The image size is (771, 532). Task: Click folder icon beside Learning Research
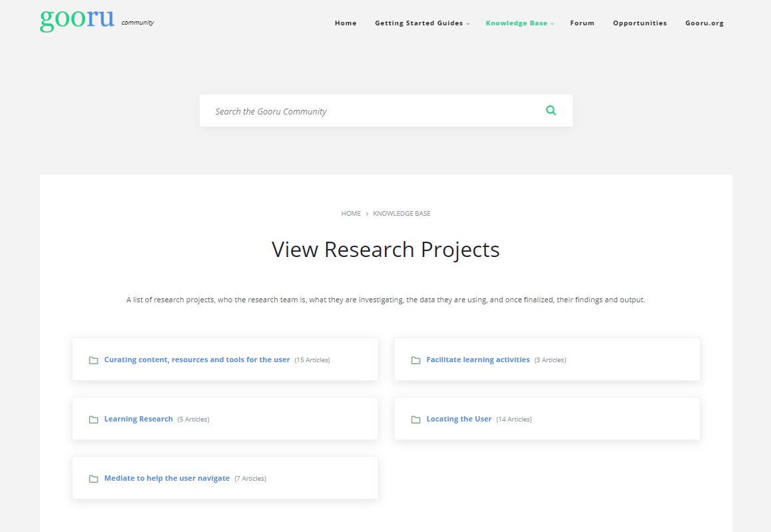pos(93,419)
